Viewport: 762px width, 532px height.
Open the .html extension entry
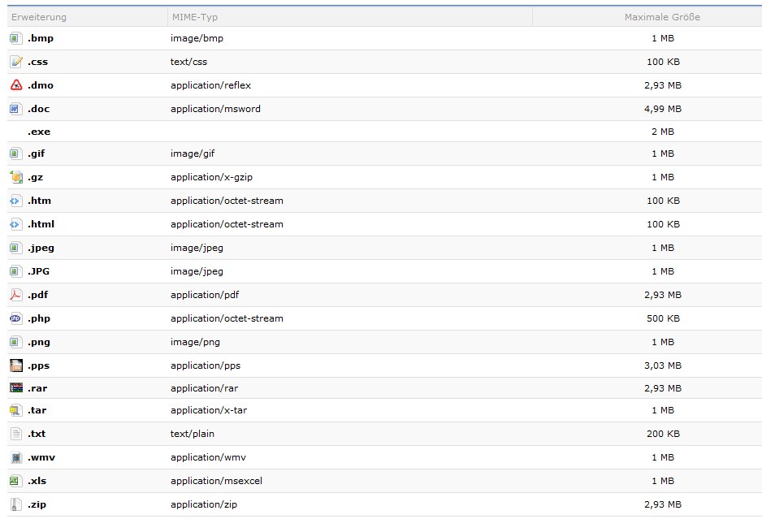click(x=41, y=224)
